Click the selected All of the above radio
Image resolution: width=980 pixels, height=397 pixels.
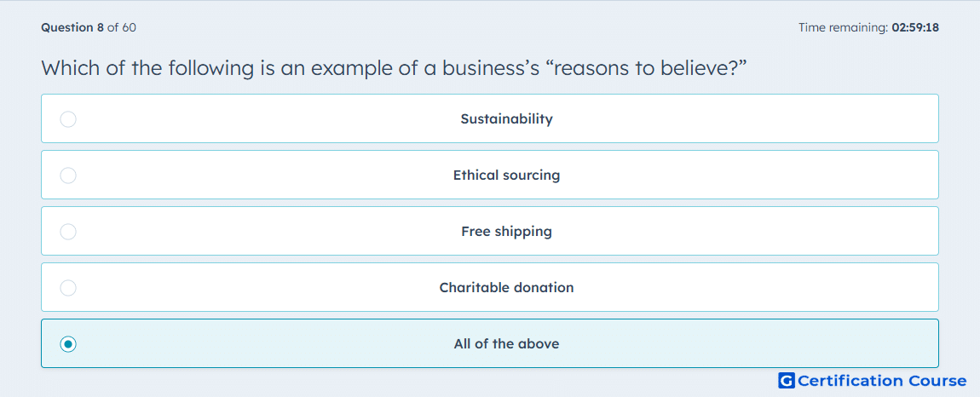pos(68,344)
